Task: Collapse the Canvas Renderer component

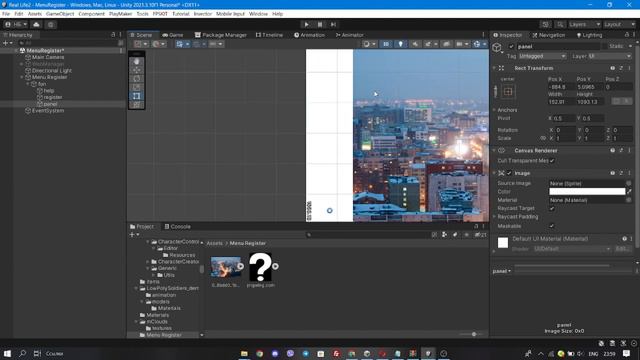Action: click(x=495, y=151)
